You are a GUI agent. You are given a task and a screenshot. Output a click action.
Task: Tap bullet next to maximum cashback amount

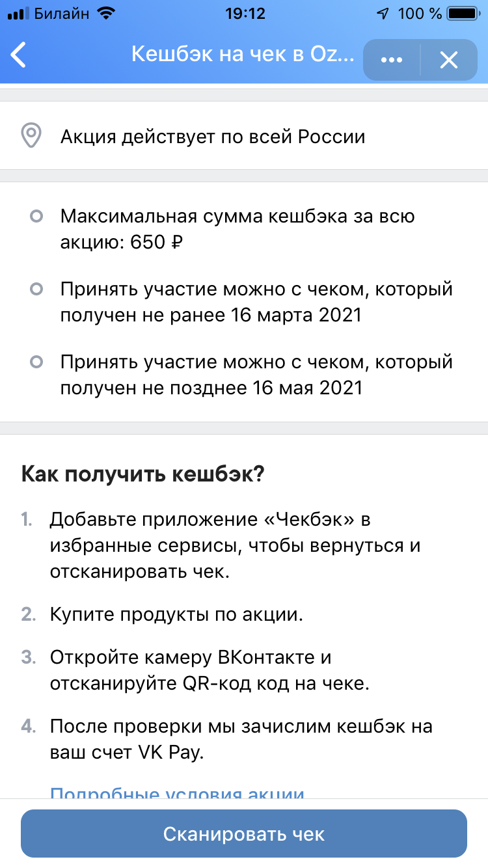click(37, 215)
